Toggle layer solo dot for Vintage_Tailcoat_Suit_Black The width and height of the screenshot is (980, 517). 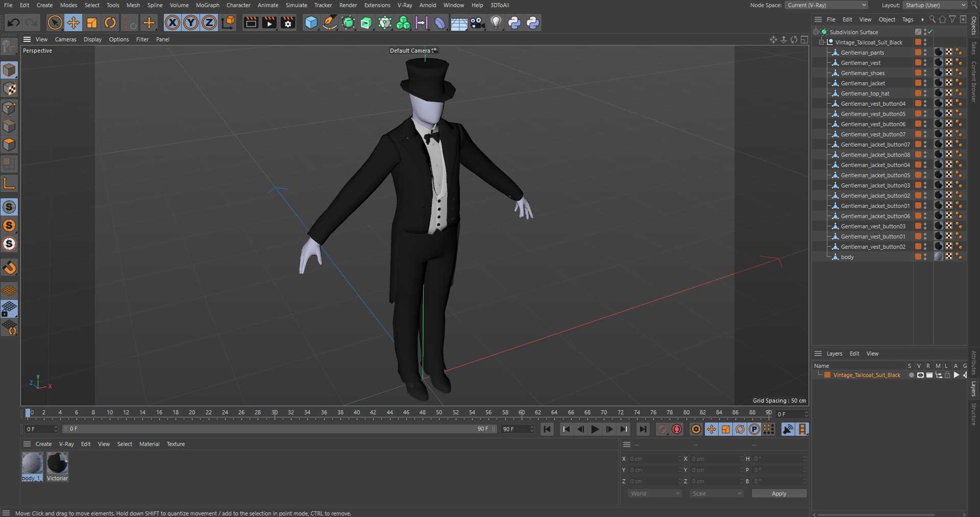pyautogui.click(x=911, y=375)
